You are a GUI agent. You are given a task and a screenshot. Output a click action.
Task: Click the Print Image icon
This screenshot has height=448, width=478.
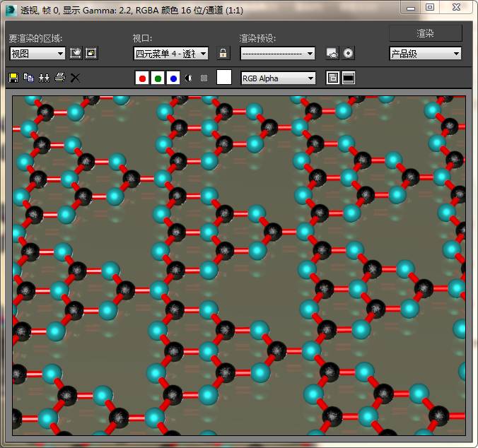pos(59,78)
